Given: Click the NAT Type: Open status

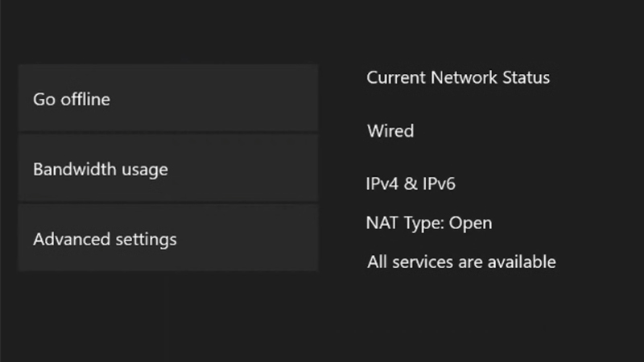Looking at the screenshot, I should 429,223.
